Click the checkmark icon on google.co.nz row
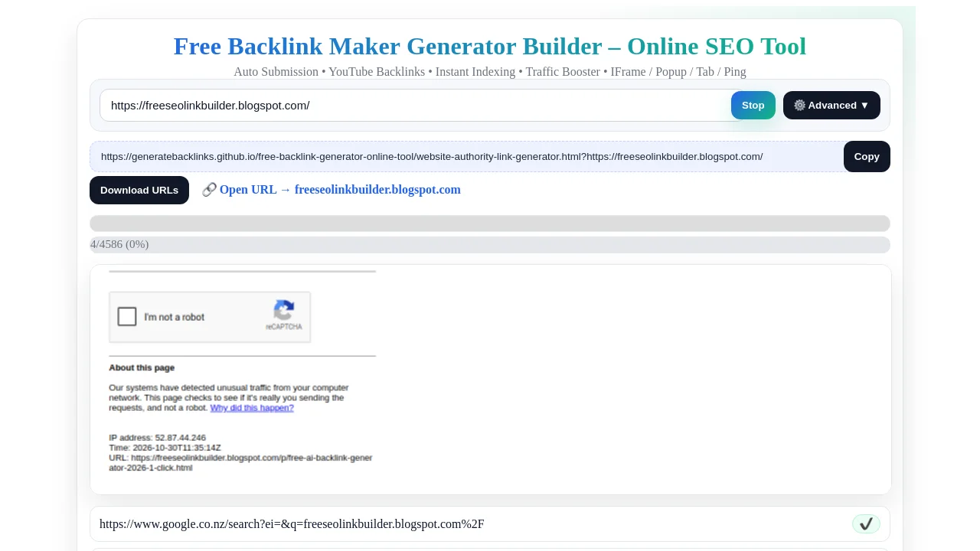980x551 pixels. 866,524
